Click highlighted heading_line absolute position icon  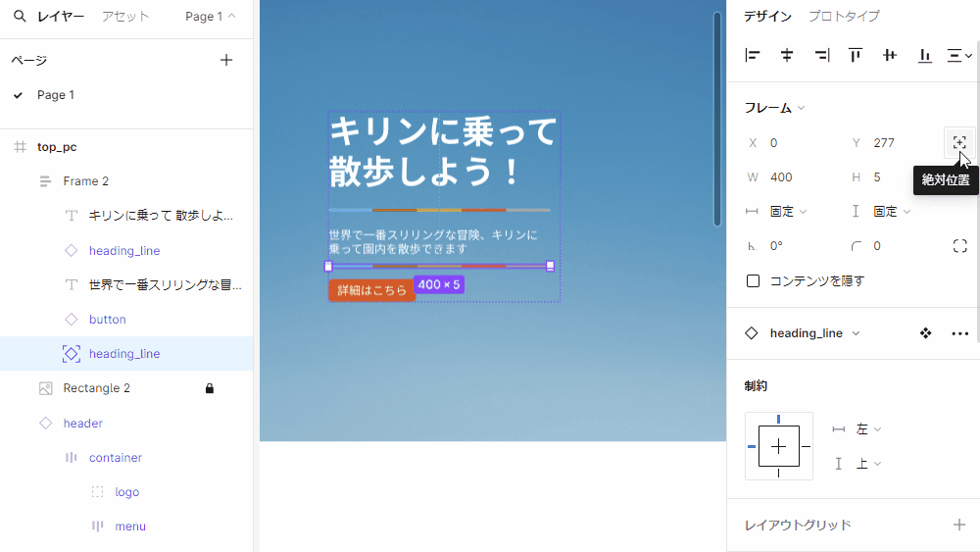72,354
